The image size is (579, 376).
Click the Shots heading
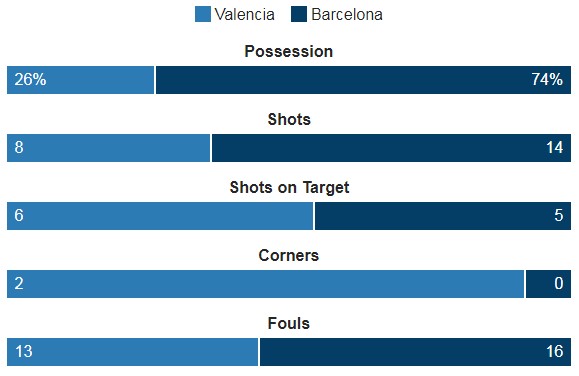coord(289,119)
